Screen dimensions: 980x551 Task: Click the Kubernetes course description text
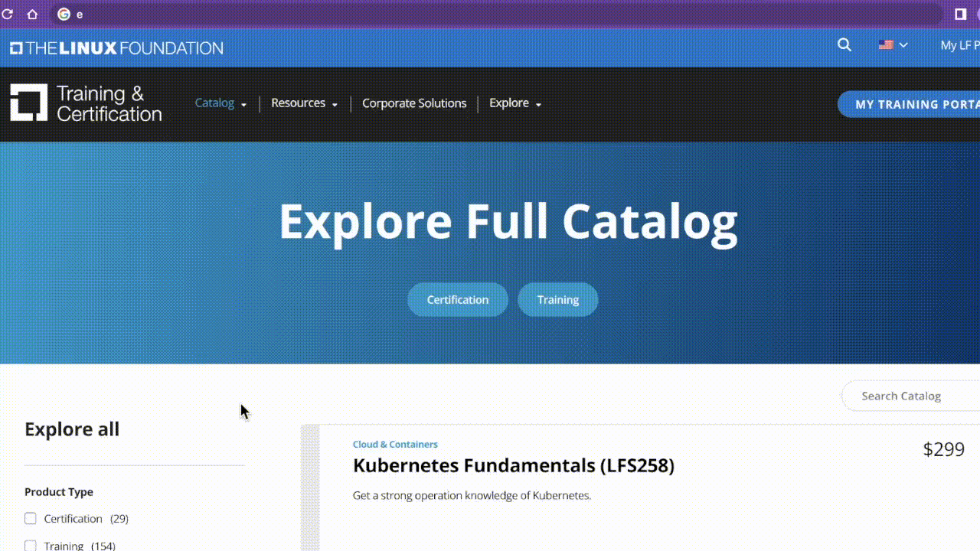pos(472,496)
